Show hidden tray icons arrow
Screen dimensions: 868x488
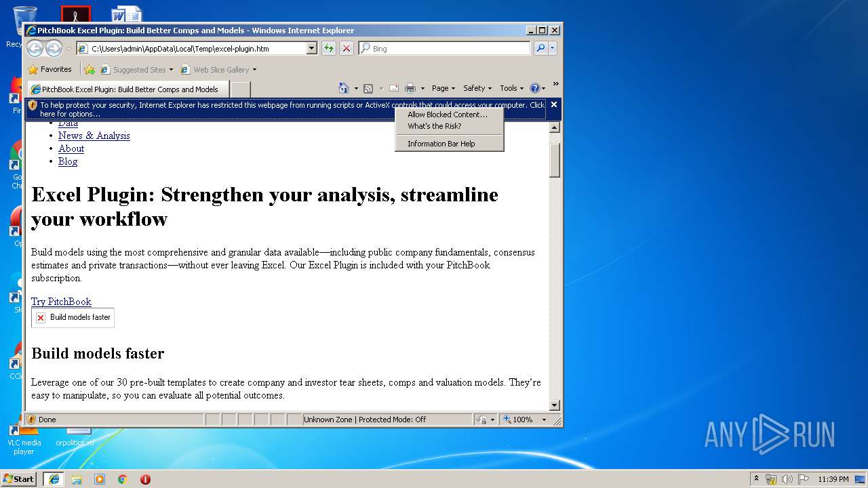tap(757, 479)
